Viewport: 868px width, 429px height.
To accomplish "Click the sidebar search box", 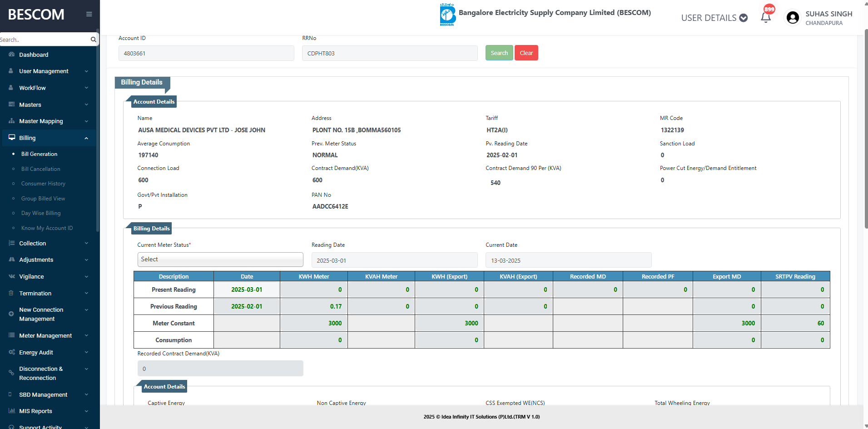I will 45,40.
